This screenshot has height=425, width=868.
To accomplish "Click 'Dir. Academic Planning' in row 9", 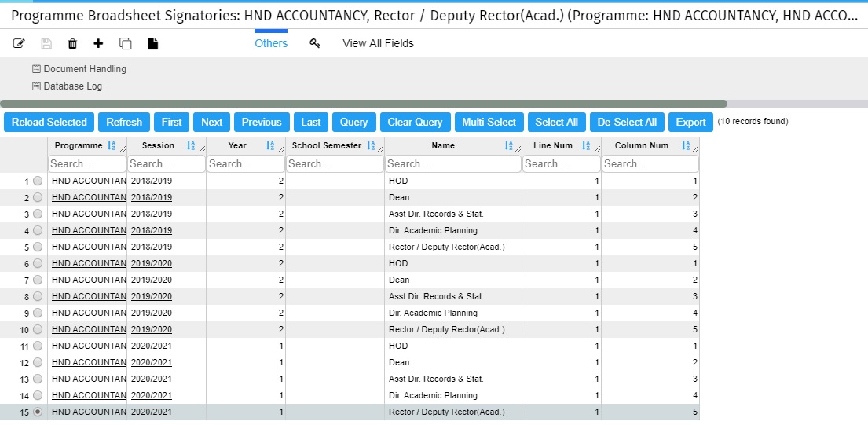I will point(433,313).
